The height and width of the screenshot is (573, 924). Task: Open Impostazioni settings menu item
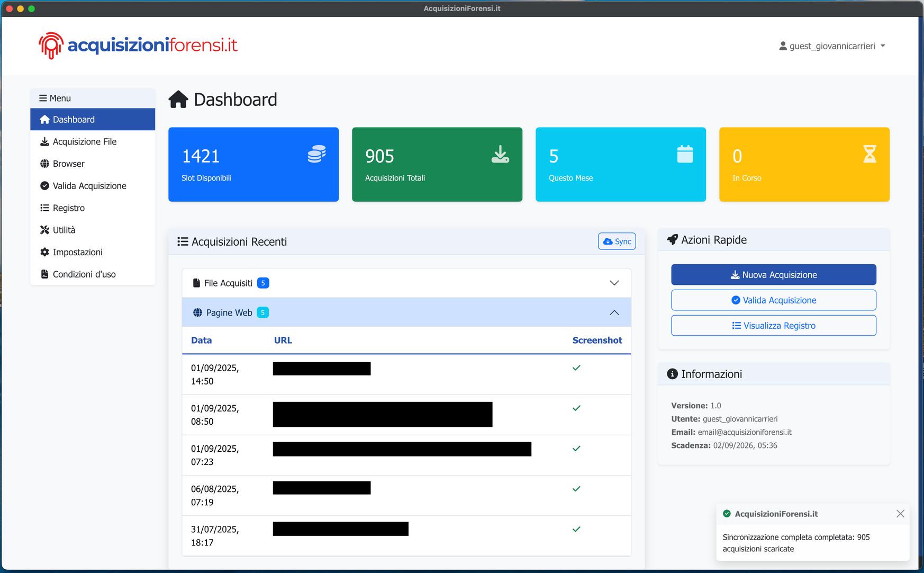coord(93,252)
